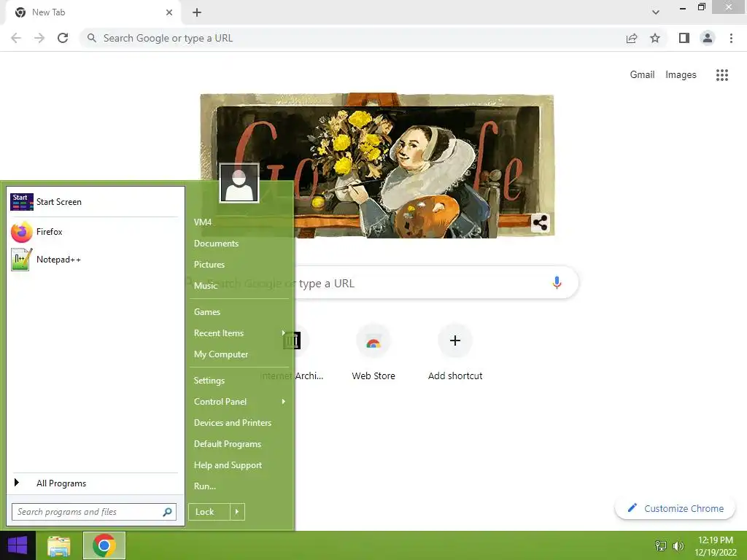Click the browser forward arrow

click(x=39, y=38)
